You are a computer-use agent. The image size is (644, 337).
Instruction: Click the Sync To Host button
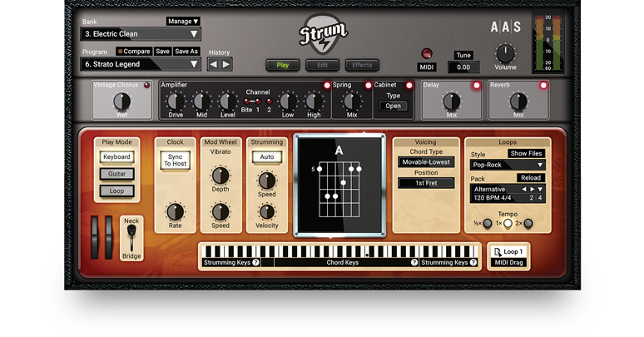pos(175,161)
